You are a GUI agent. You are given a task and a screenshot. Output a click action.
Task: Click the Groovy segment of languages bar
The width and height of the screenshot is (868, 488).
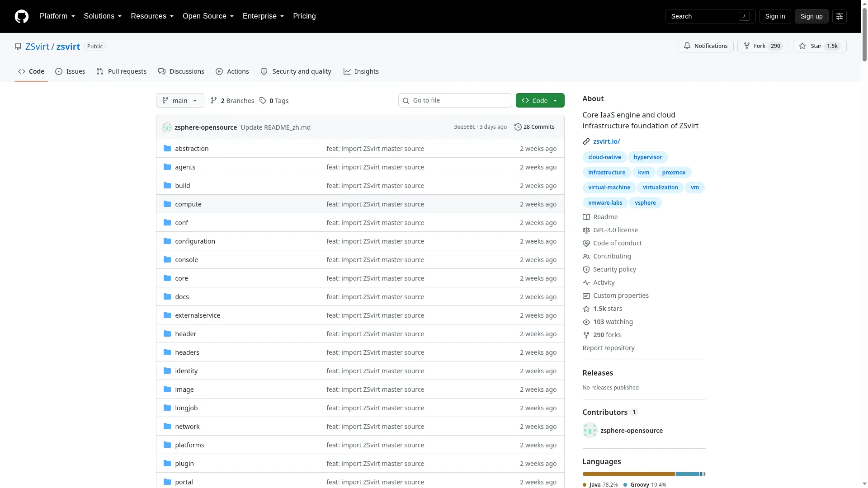point(687,474)
